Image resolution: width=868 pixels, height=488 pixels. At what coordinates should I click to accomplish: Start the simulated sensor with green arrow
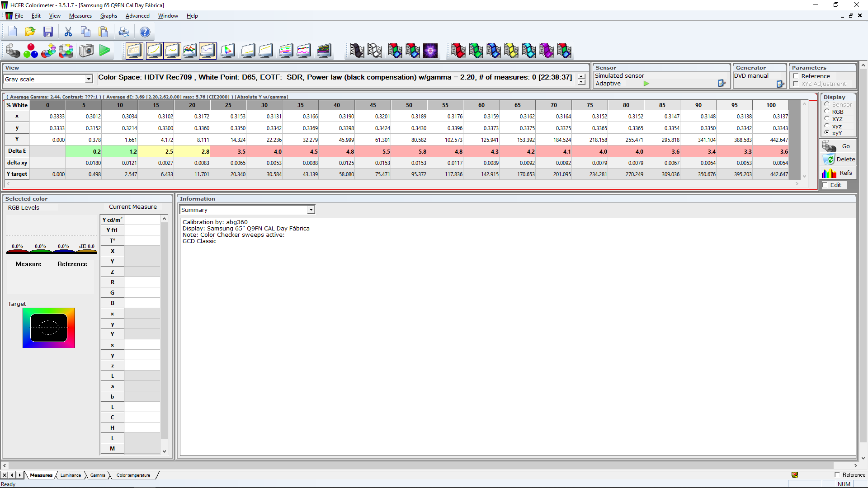pos(646,83)
